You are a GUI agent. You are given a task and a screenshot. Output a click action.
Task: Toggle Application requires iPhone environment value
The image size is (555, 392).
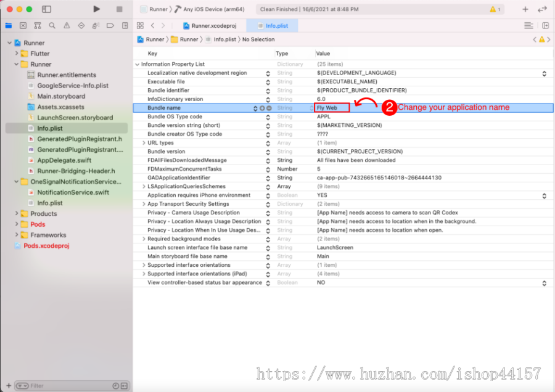pyautogui.click(x=544, y=195)
